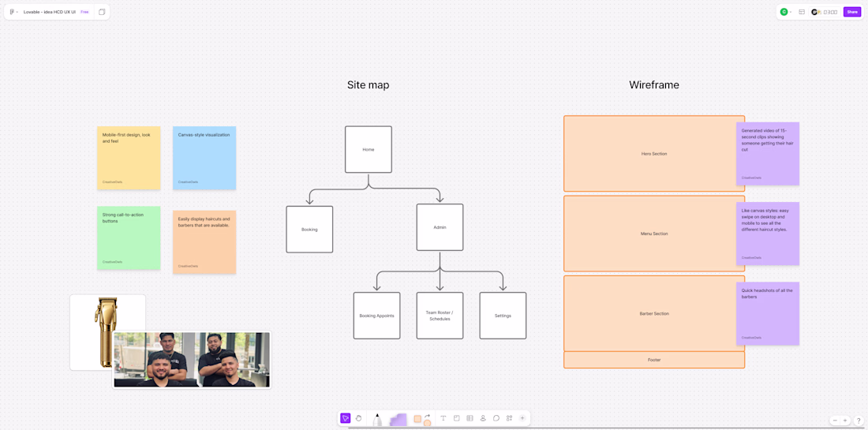Select the Admin sitemap box

pyautogui.click(x=440, y=227)
